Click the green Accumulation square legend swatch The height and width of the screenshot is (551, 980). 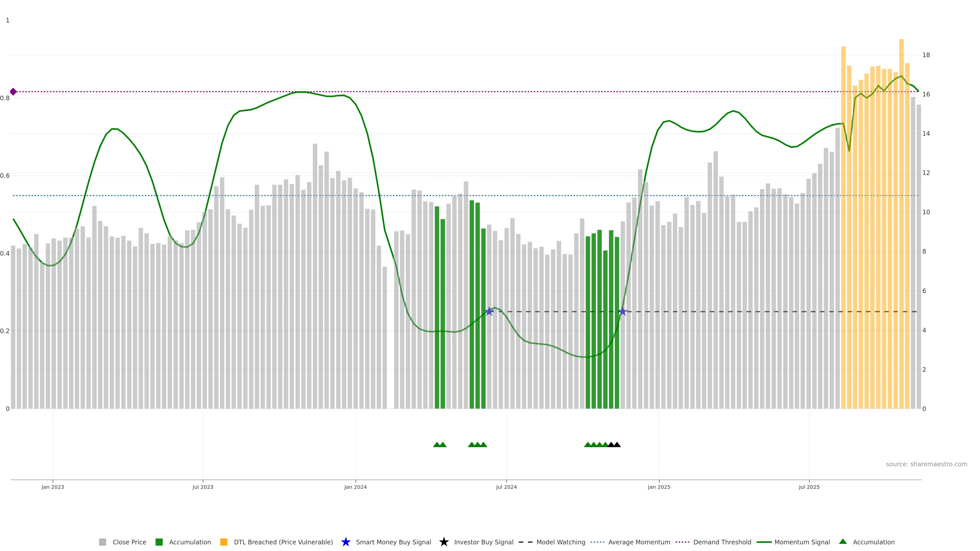tap(159, 542)
